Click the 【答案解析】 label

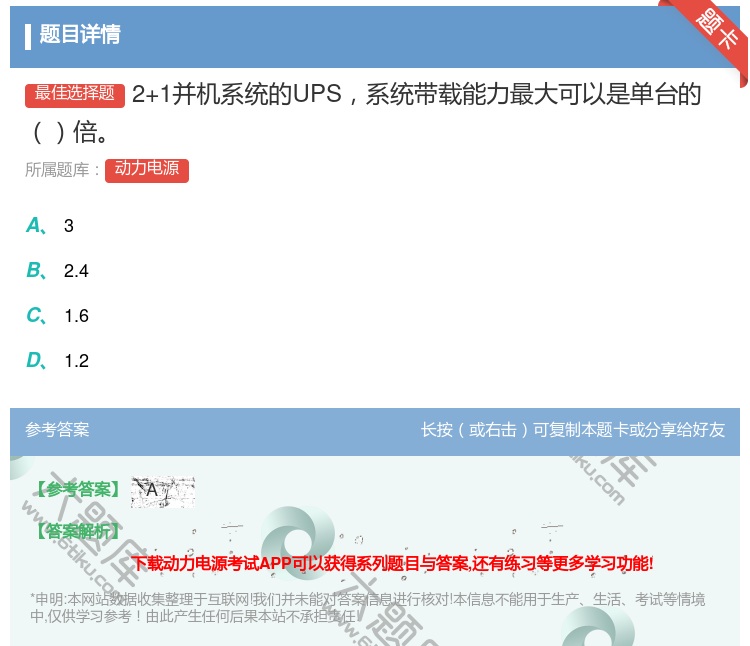click(x=79, y=531)
